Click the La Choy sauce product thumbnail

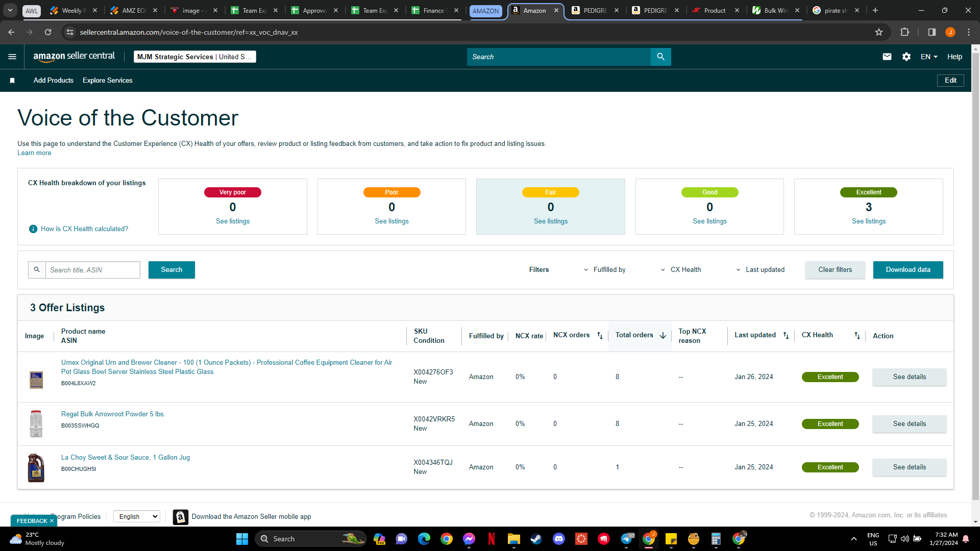click(x=36, y=468)
